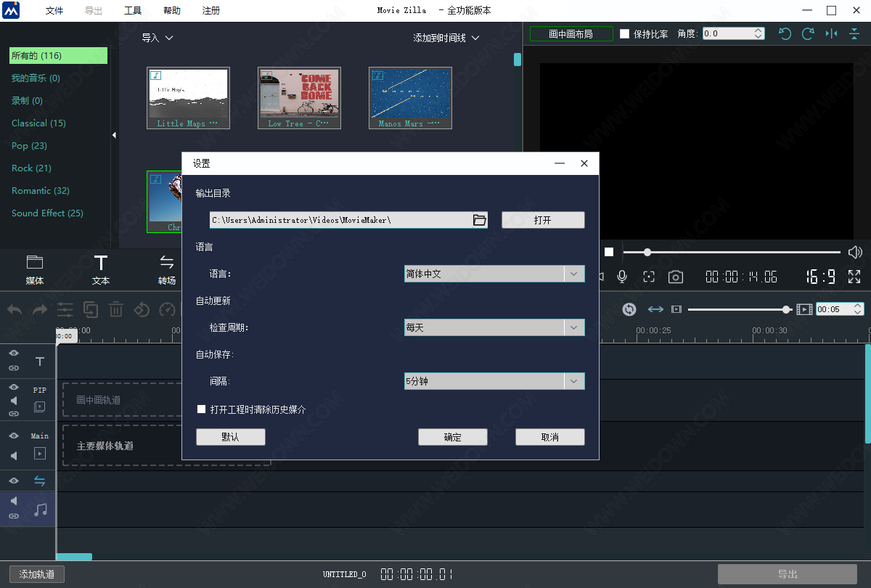Hide the Main track eye toggle
Viewport: 871px width, 588px height.
pyautogui.click(x=14, y=436)
